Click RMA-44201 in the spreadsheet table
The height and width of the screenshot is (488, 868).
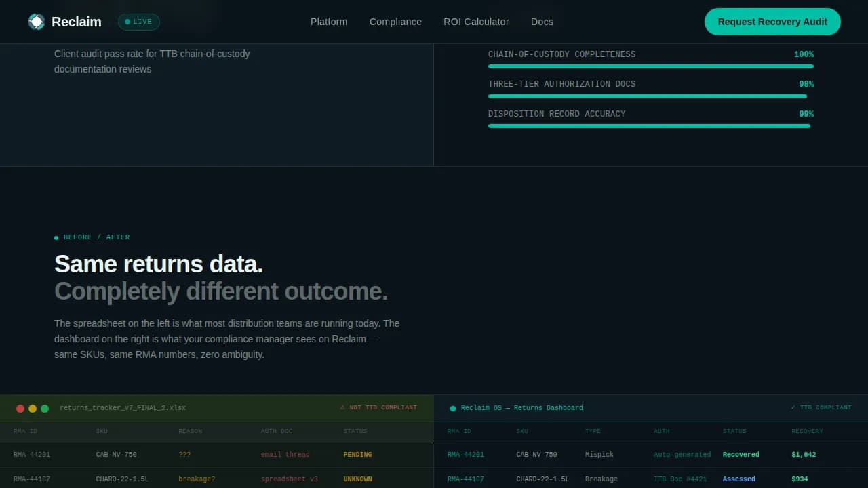point(32,455)
